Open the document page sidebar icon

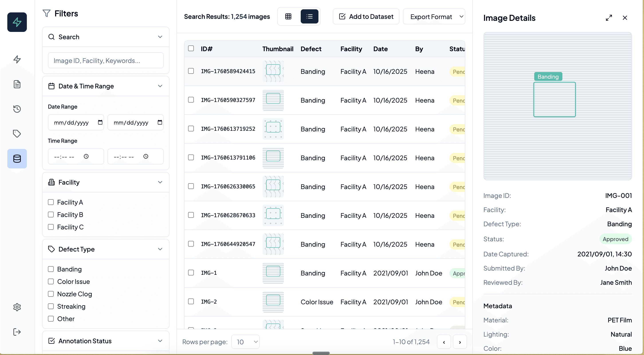[17, 84]
